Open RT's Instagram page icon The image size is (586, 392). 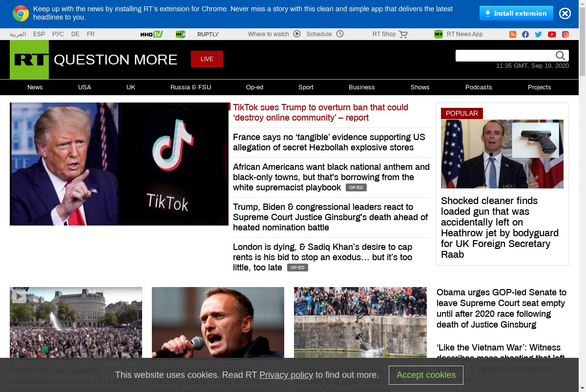coord(565,34)
